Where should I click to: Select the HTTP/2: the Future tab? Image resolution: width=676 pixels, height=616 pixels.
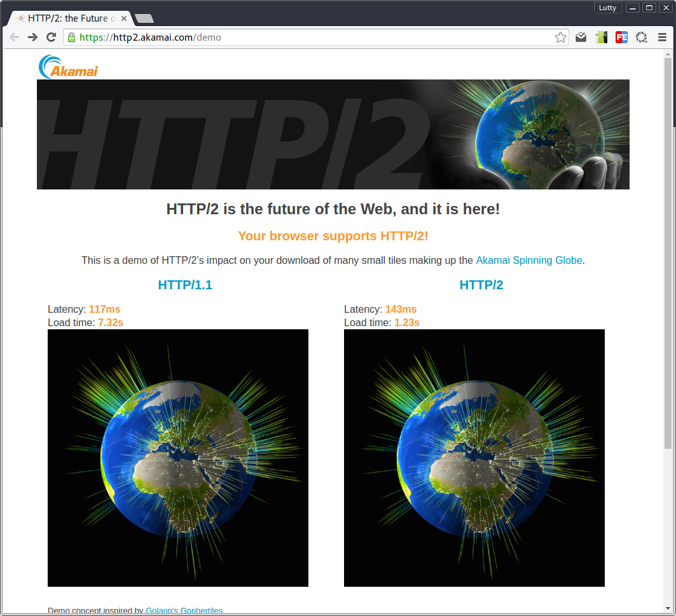click(x=67, y=18)
